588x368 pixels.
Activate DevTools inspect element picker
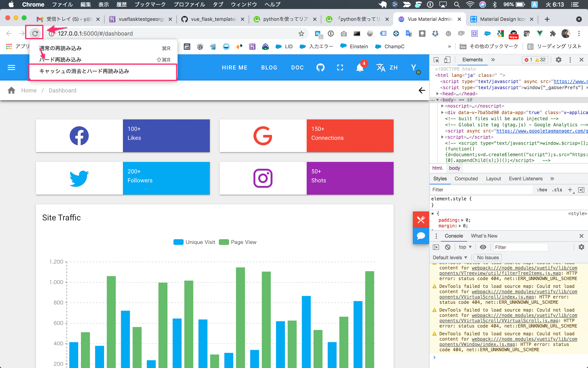(x=436, y=60)
